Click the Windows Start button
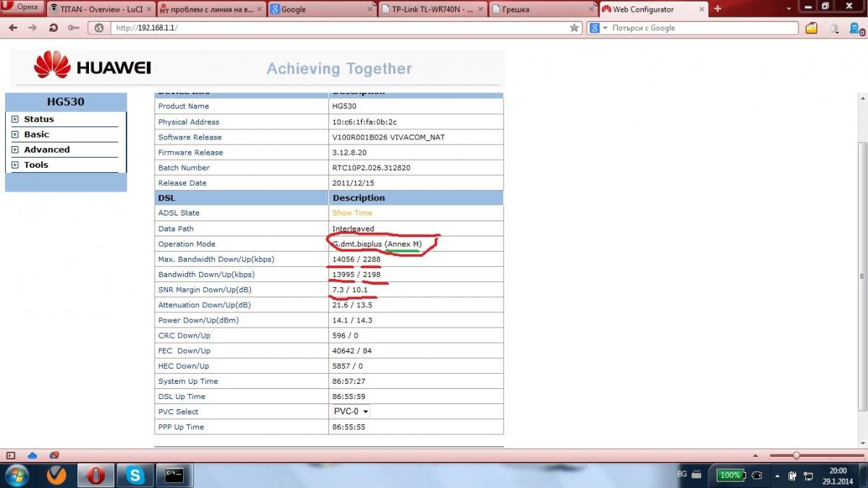Image resolution: width=868 pixels, height=488 pixels. click(16, 475)
